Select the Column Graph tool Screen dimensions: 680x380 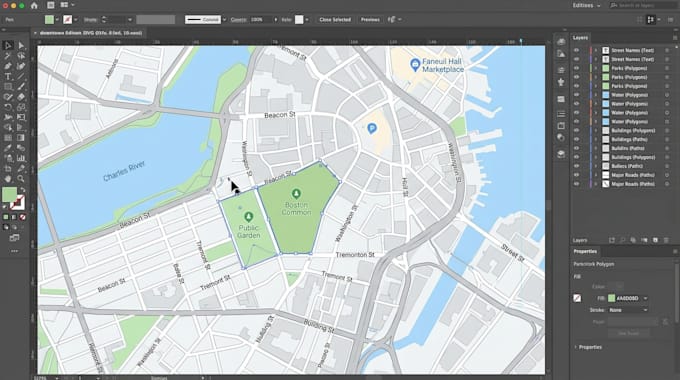tap(21, 158)
